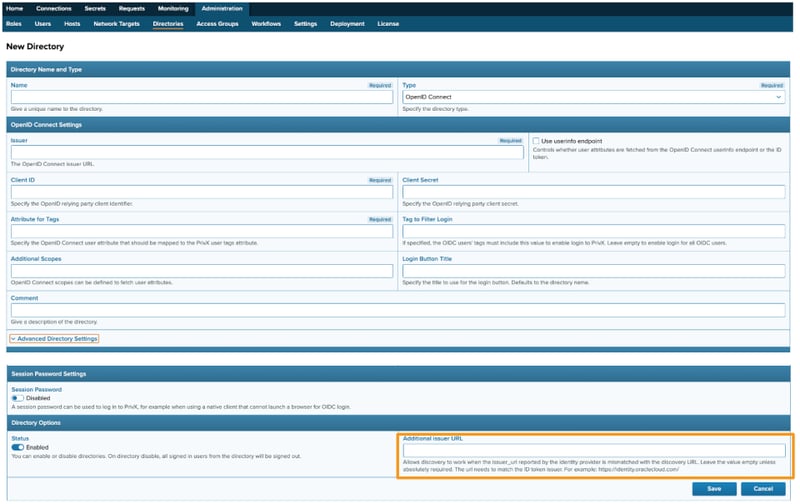This screenshot has width=800, height=504.
Task: Click the Save button
Action: [x=714, y=489]
